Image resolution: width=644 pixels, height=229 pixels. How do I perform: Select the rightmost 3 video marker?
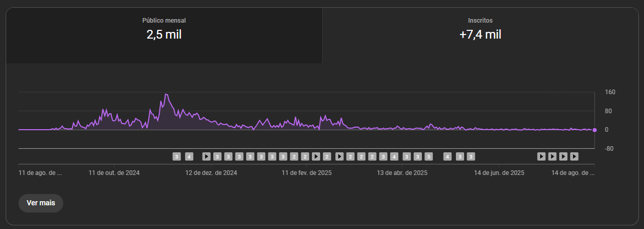[x=470, y=156]
